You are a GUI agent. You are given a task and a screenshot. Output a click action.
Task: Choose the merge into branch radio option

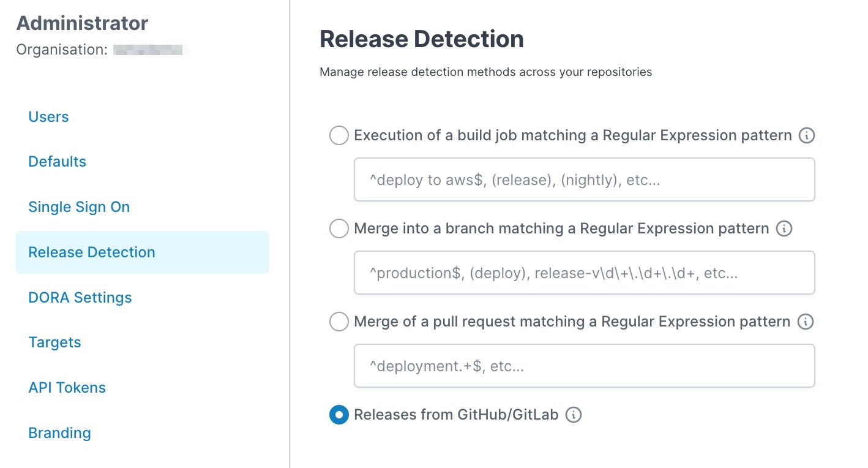[x=339, y=228]
